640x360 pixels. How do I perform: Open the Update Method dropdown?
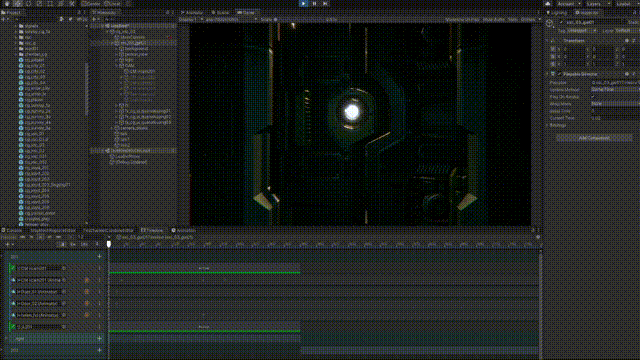615,89
